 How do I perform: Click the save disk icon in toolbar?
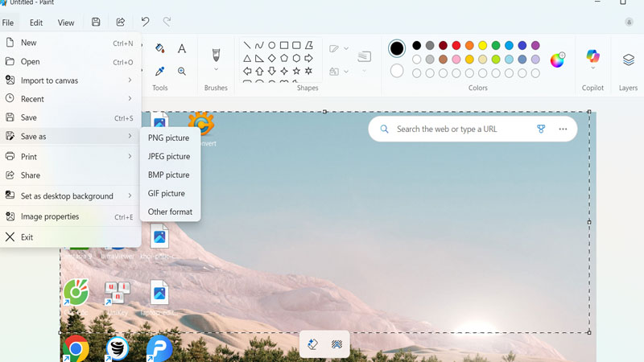(96, 23)
